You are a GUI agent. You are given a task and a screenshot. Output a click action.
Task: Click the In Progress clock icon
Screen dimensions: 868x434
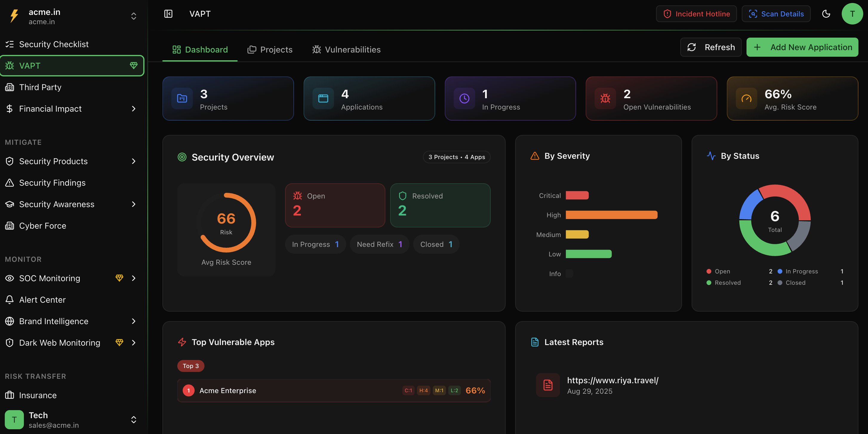[464, 99]
